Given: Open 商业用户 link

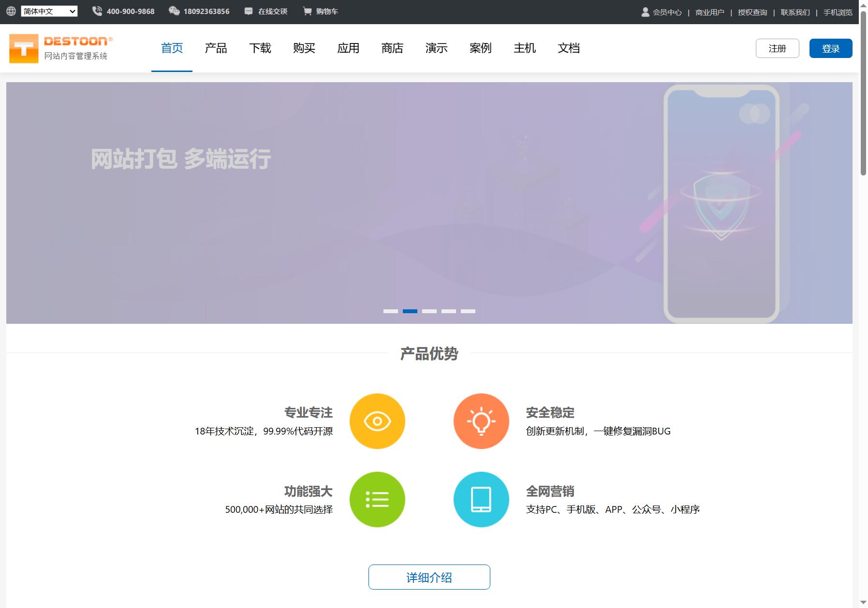Looking at the screenshot, I should tap(710, 13).
